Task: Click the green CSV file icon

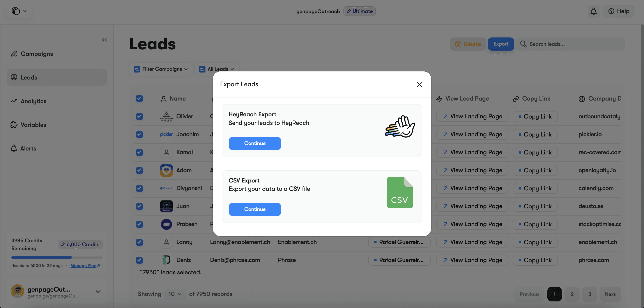Action: [400, 193]
